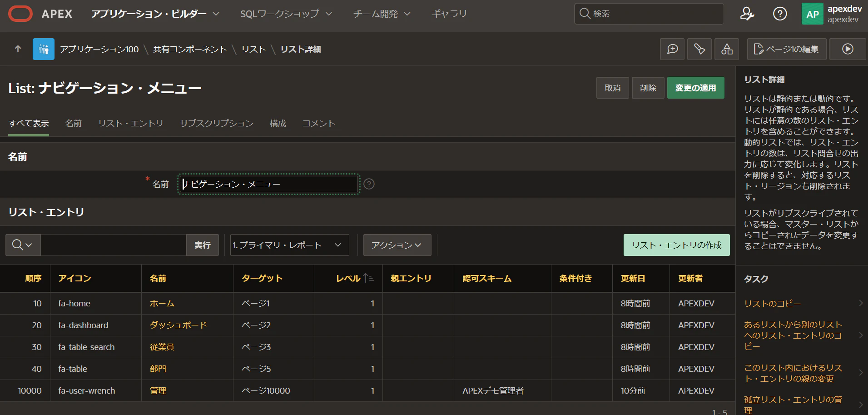Image resolution: width=868 pixels, height=415 pixels.
Task: Click the 削除 button
Action: point(648,88)
